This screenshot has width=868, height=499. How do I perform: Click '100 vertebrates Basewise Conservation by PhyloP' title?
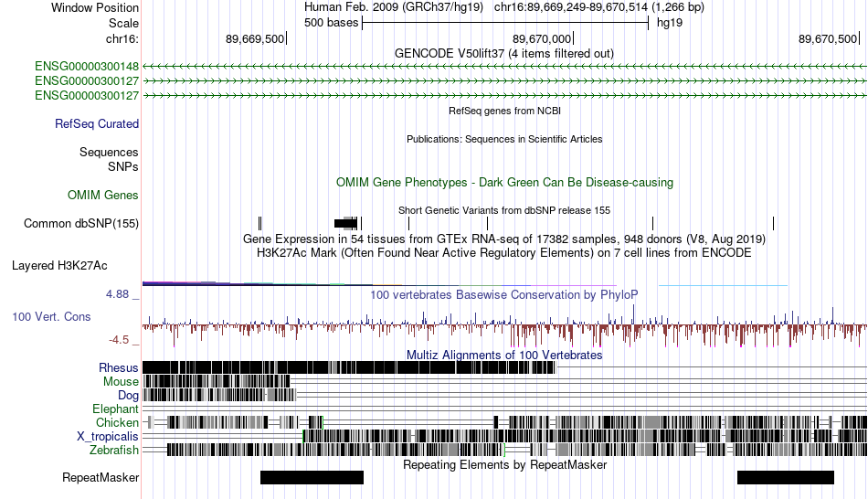click(504, 294)
